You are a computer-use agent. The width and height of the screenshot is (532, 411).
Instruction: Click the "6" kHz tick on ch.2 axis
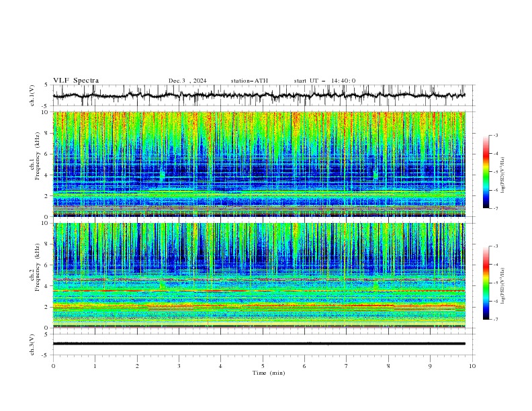(x=47, y=265)
